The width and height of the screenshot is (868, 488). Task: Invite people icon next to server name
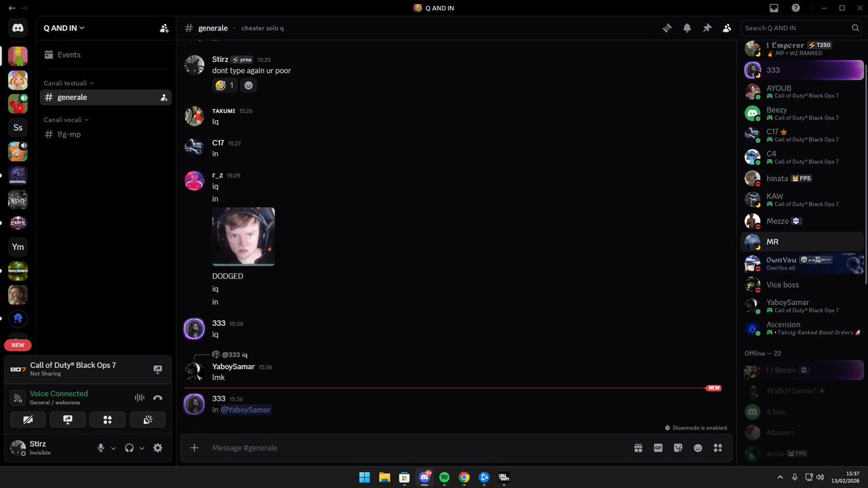click(164, 28)
